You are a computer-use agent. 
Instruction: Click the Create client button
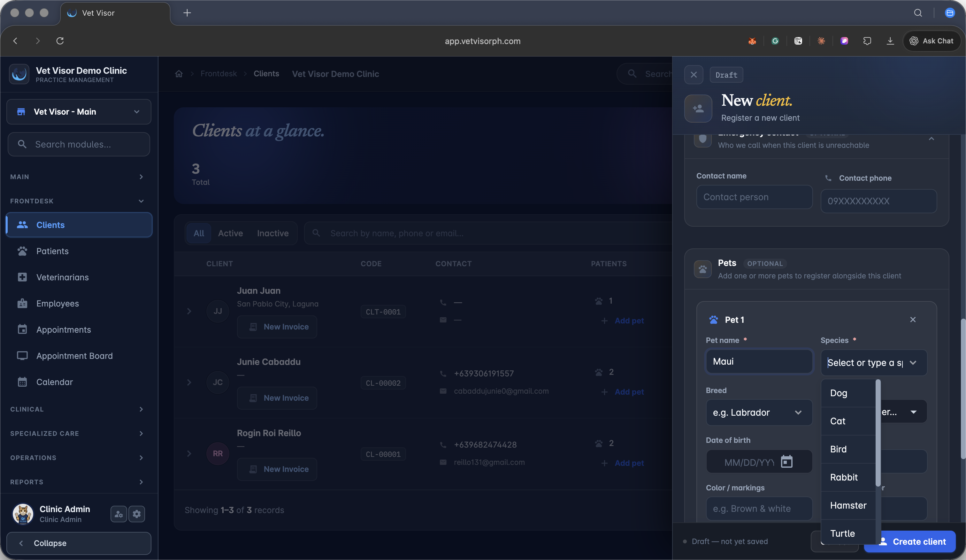(910, 541)
